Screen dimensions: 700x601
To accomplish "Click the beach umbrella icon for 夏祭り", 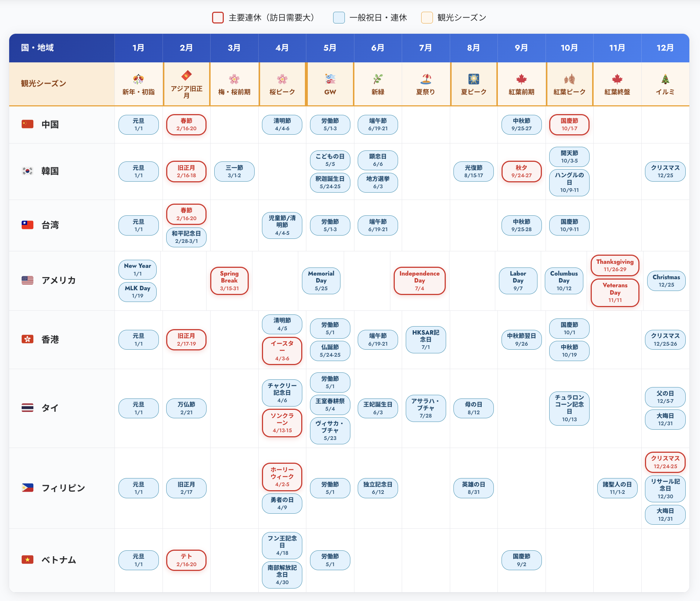I will [x=426, y=79].
